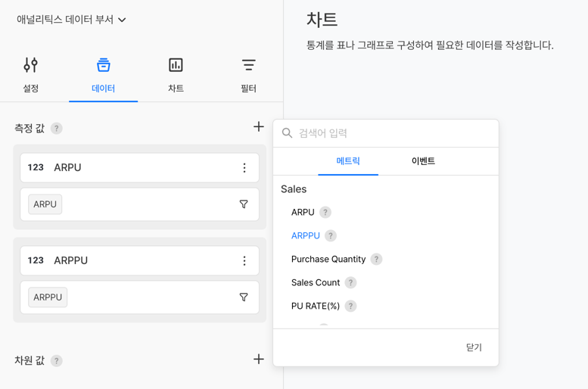
Task: Switch to the 차트 chart tab
Action: pyautogui.click(x=176, y=74)
